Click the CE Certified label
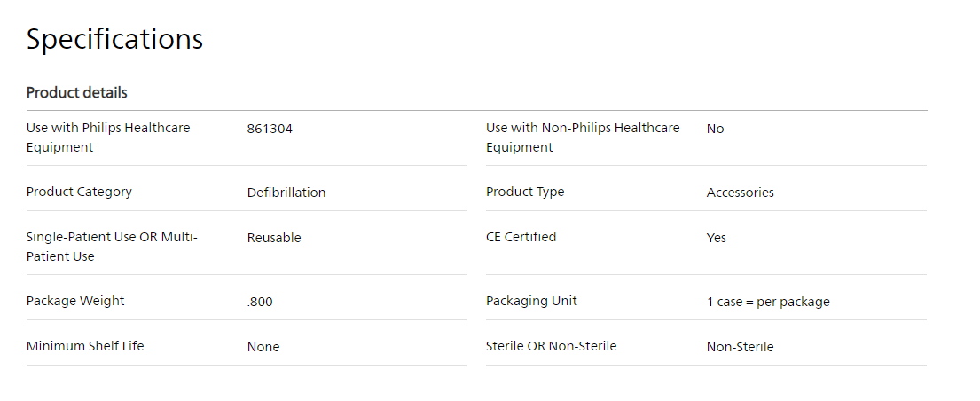This screenshot has height=401, width=980. click(x=521, y=237)
